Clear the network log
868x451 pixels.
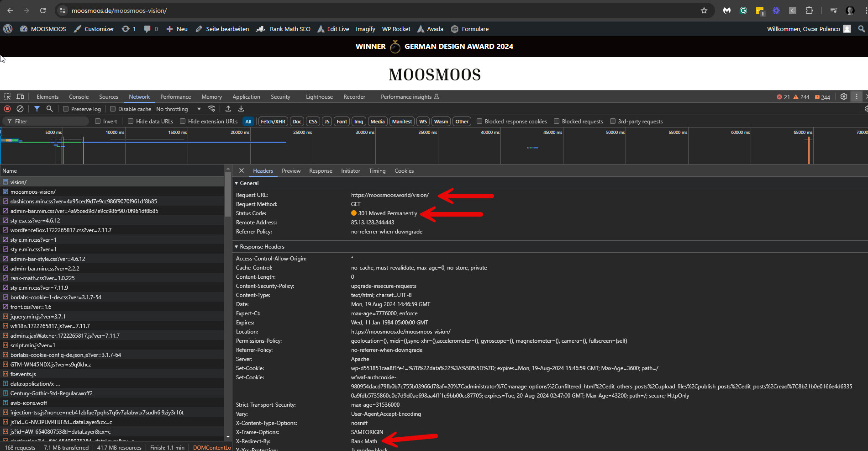[20, 109]
